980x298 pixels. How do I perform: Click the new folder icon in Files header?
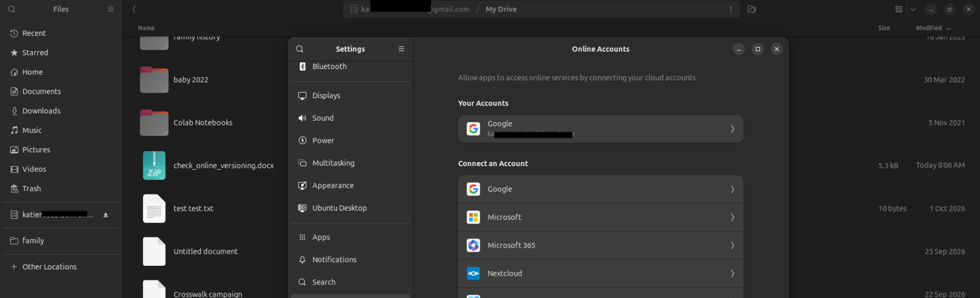(x=751, y=10)
